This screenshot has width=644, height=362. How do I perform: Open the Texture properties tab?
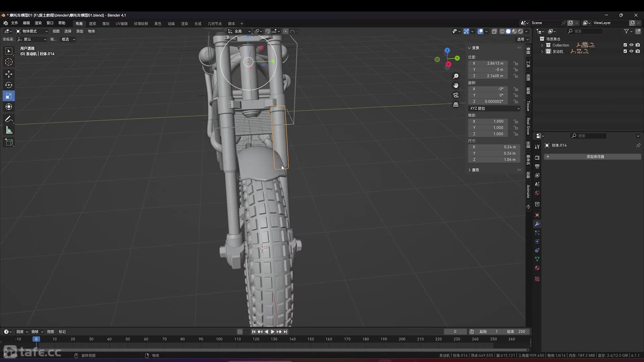(x=537, y=279)
